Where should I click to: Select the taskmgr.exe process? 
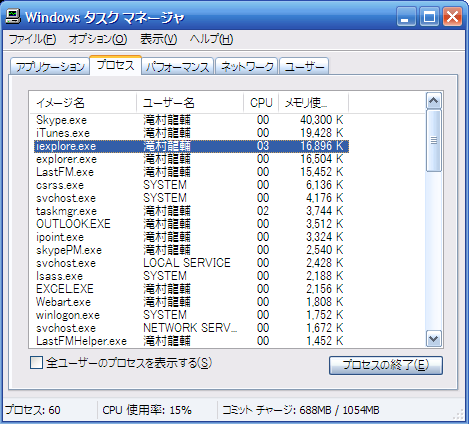(x=192, y=211)
